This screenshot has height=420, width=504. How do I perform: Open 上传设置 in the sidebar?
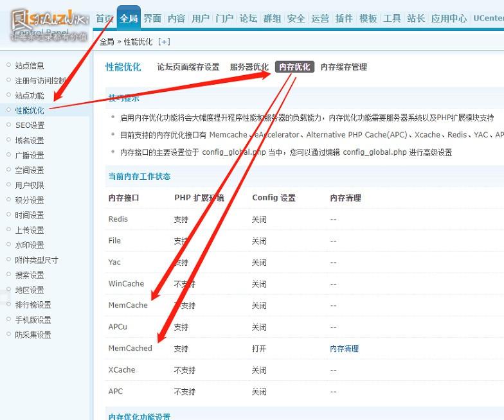tap(30, 230)
